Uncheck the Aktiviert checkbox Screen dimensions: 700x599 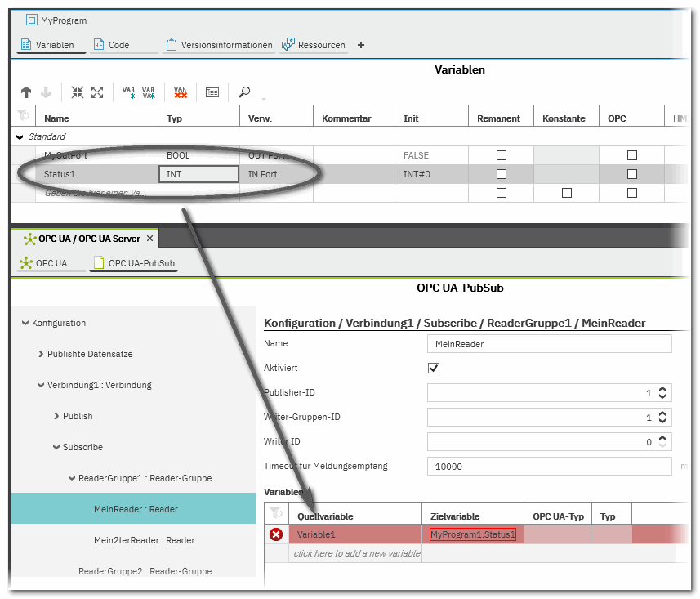tap(434, 369)
